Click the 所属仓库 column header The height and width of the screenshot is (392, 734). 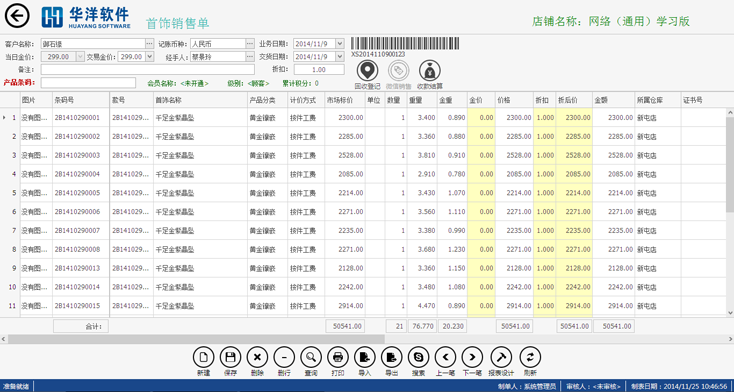658,100
